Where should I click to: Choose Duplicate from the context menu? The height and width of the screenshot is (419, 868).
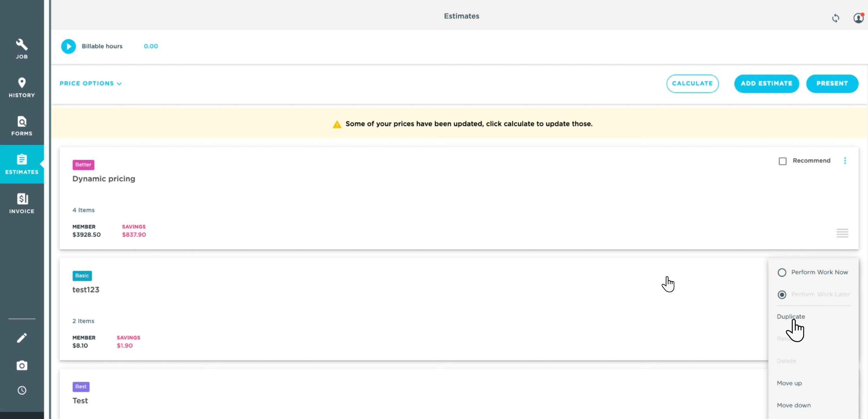click(x=791, y=316)
